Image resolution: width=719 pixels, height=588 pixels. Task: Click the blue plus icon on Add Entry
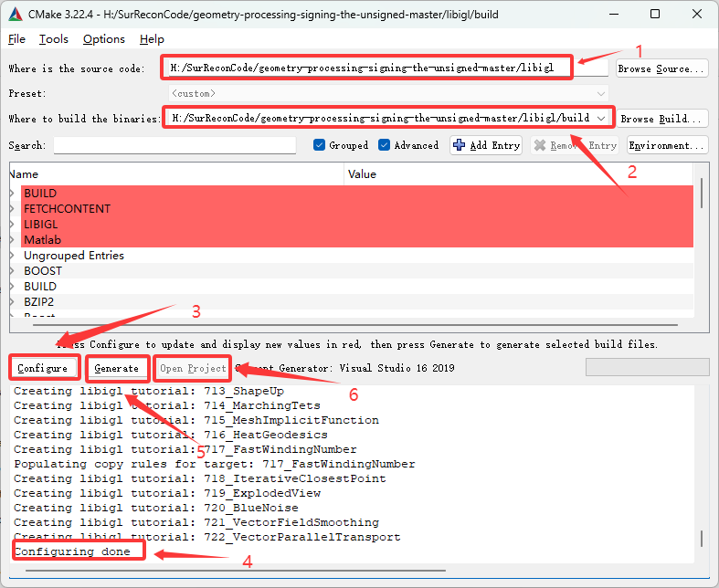459,145
